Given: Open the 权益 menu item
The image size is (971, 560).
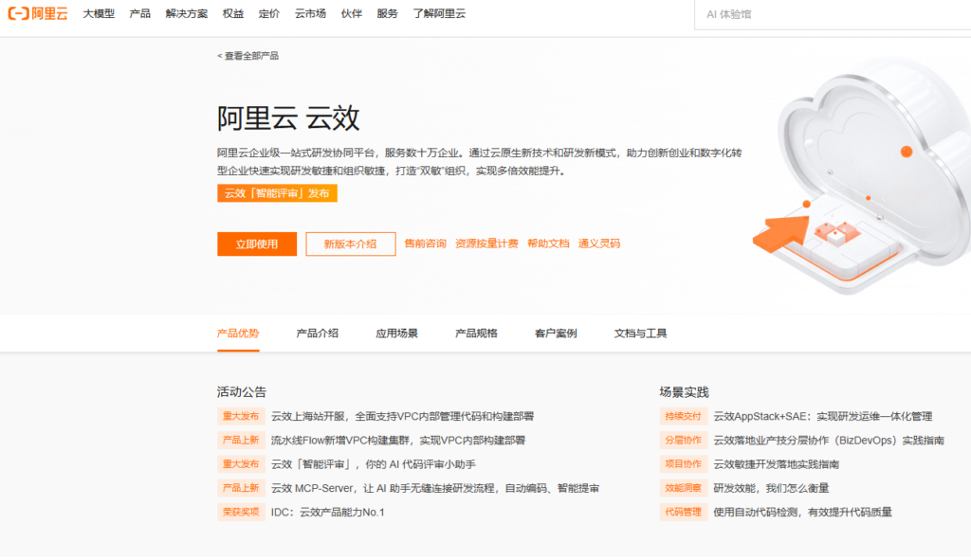Looking at the screenshot, I should tap(233, 13).
